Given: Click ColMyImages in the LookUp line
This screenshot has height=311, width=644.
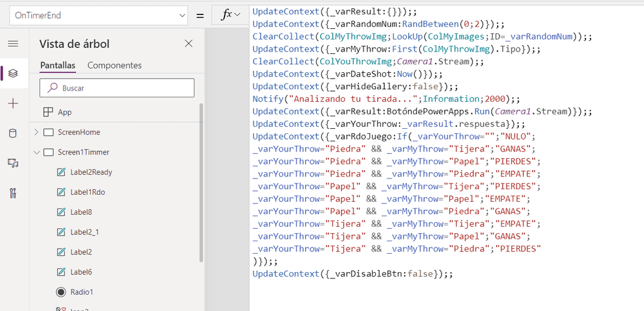Looking at the screenshot, I should 456,36.
